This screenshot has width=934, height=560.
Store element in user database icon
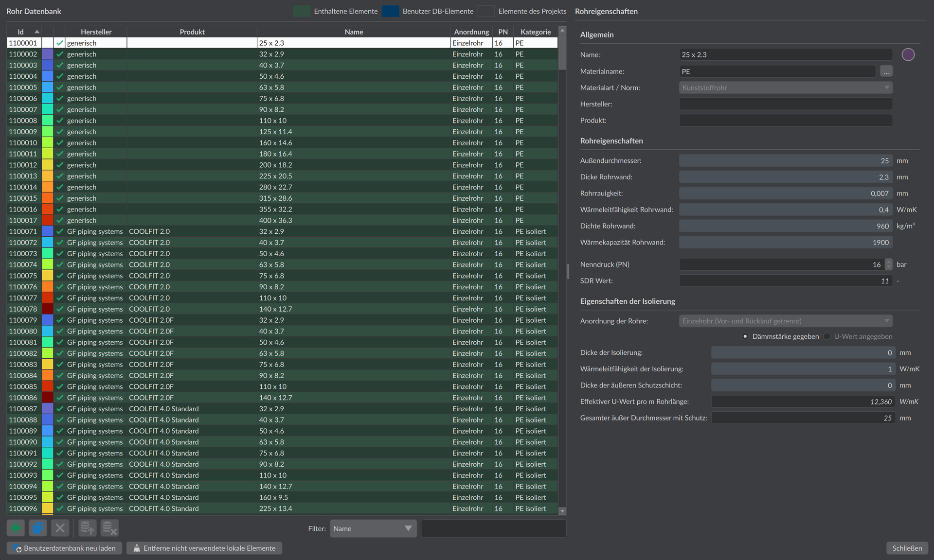pos(88,528)
